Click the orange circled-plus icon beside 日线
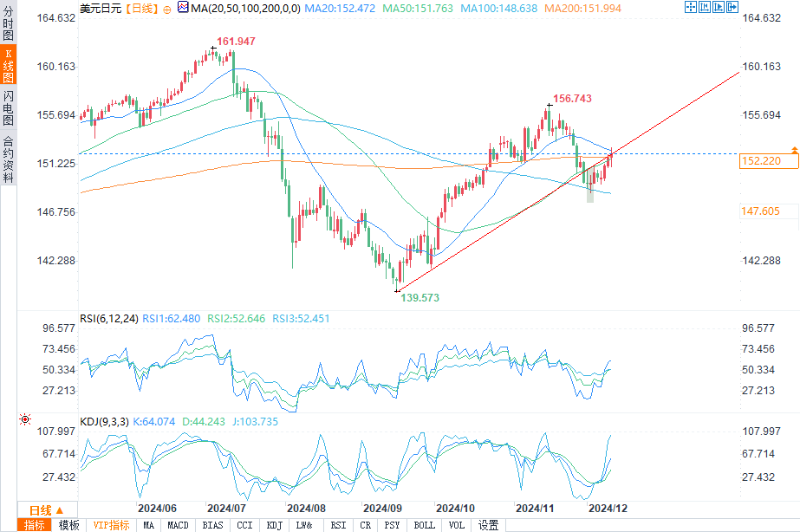 pyautogui.click(x=166, y=10)
